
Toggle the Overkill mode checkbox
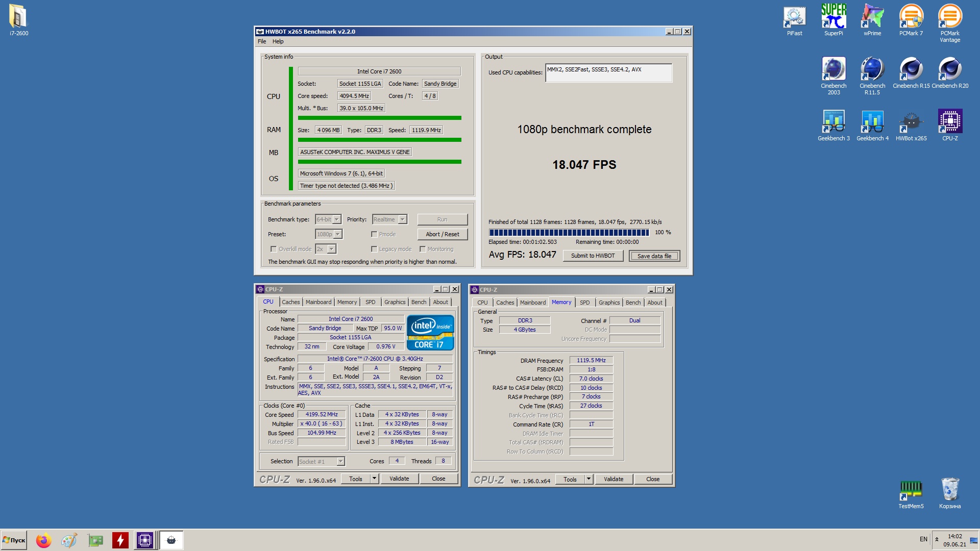[x=274, y=249]
